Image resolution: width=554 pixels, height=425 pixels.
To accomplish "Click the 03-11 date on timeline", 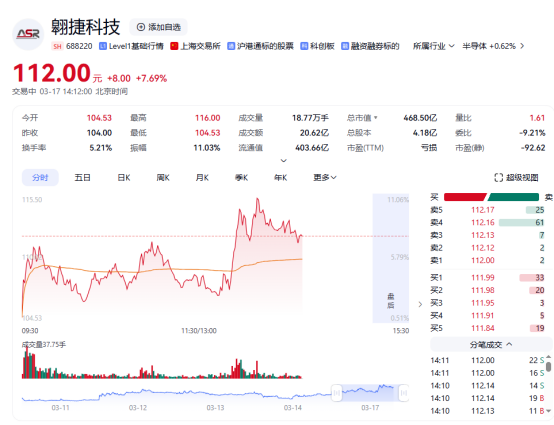I will tap(60, 408).
